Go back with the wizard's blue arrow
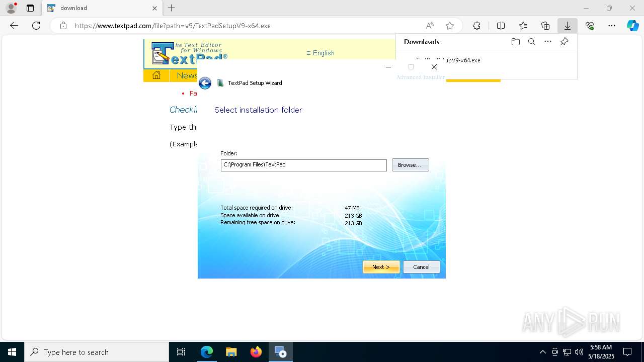This screenshot has width=644, height=362. [205, 83]
